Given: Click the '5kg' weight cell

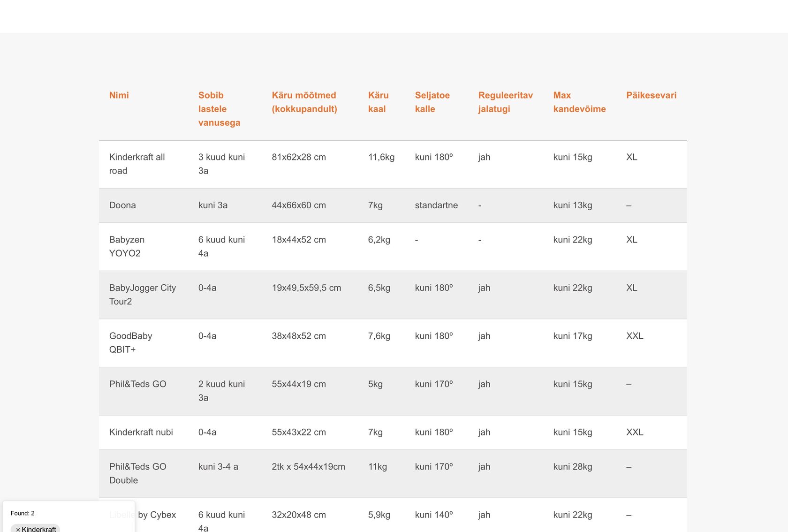Looking at the screenshot, I should [376, 384].
